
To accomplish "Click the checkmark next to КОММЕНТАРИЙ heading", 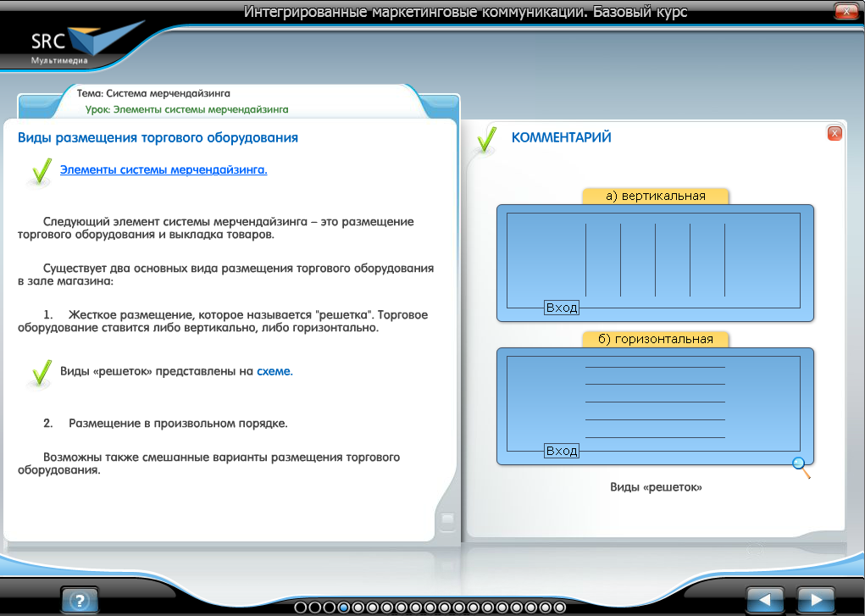I will [x=486, y=140].
